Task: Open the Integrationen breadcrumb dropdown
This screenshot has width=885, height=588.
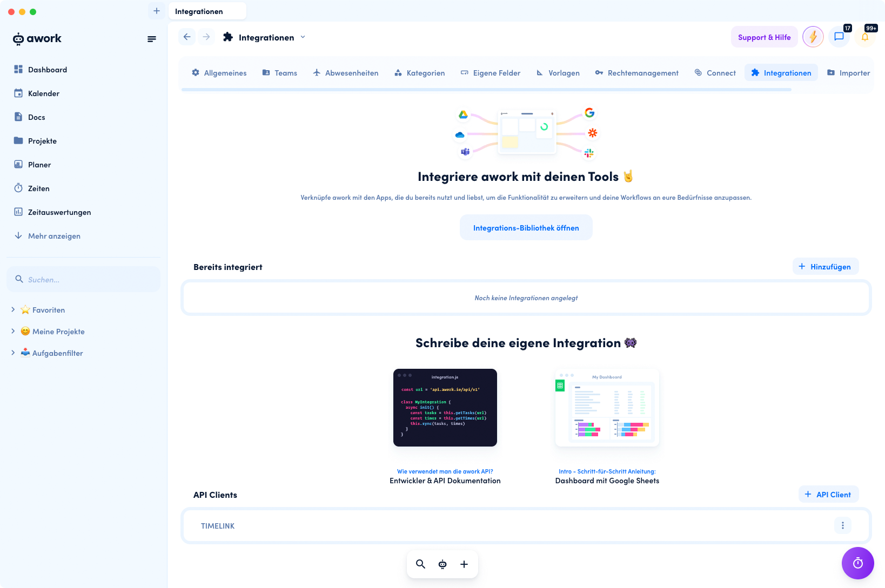Action: (303, 37)
